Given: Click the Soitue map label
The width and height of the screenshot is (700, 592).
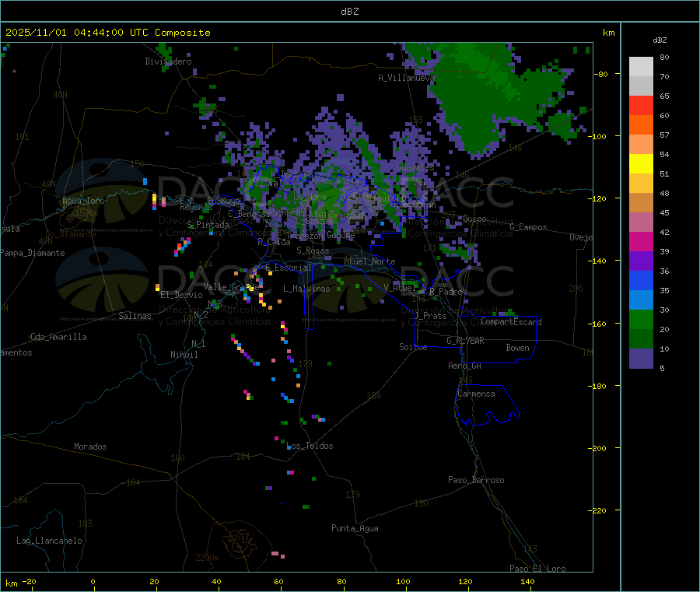Looking at the screenshot, I should pos(413,347).
